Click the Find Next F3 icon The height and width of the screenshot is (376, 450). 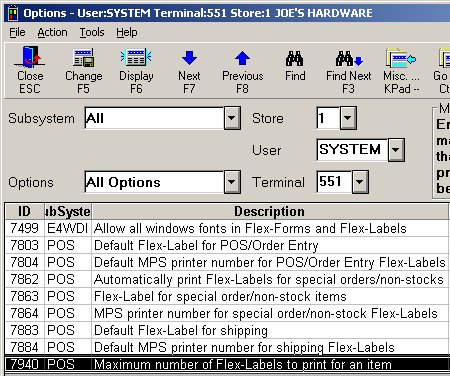click(x=349, y=58)
